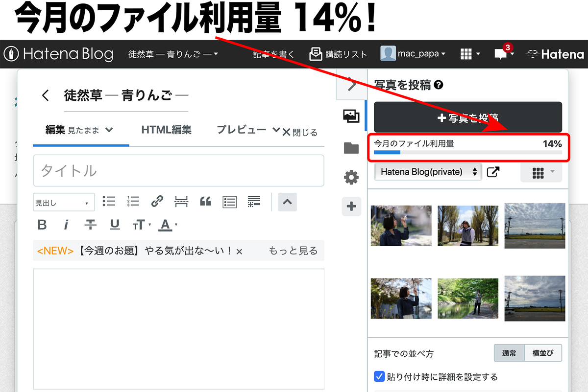Switch to the HTML編集 tab

pyautogui.click(x=166, y=130)
